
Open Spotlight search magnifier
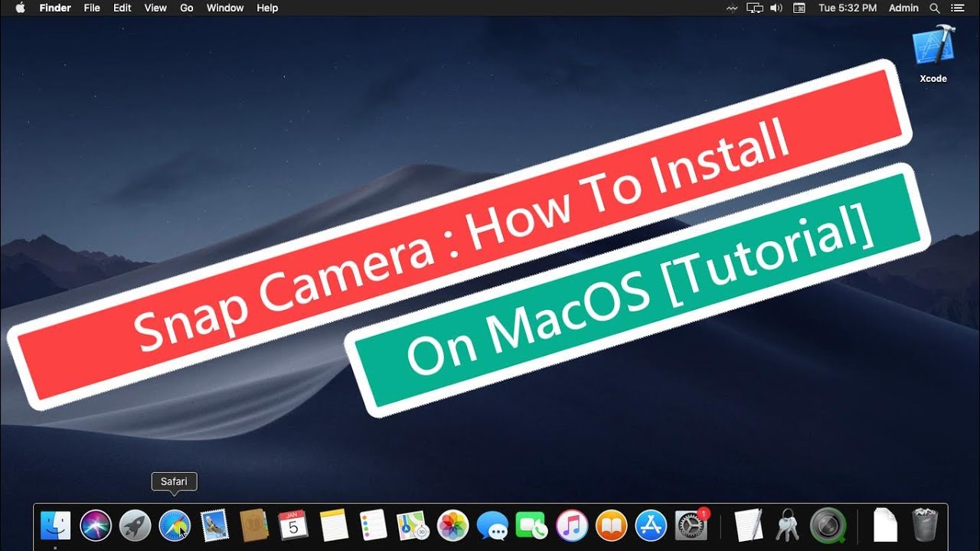(935, 8)
